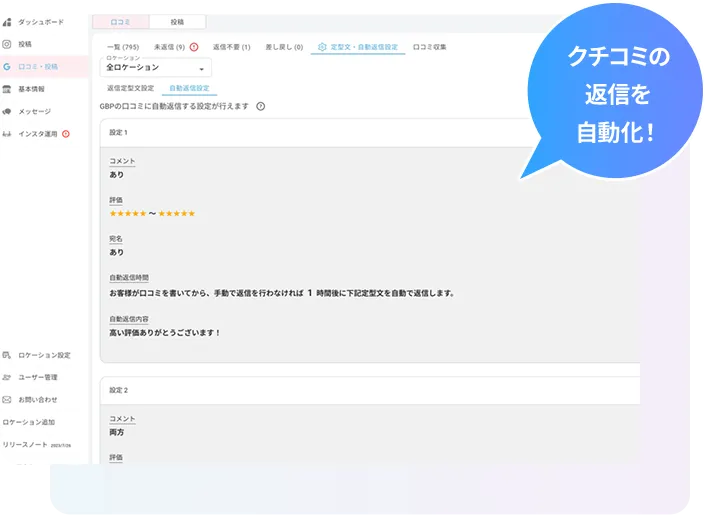
Task: Open the 差し戻し (0) tab
Action: coord(284,47)
